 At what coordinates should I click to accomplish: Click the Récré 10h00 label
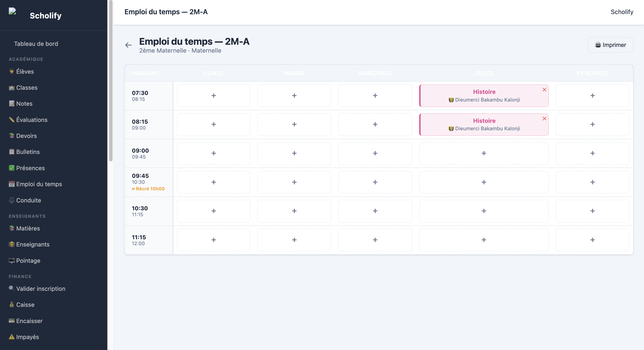148,189
